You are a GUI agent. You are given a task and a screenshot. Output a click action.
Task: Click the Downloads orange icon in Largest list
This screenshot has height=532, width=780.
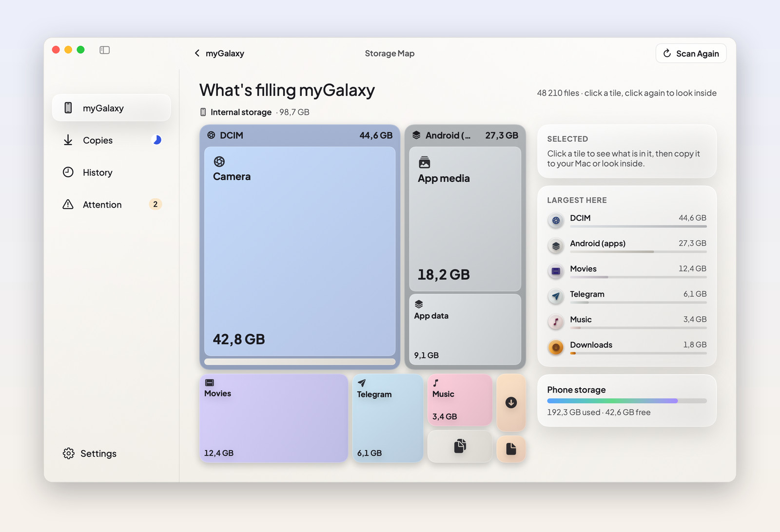[556, 347]
